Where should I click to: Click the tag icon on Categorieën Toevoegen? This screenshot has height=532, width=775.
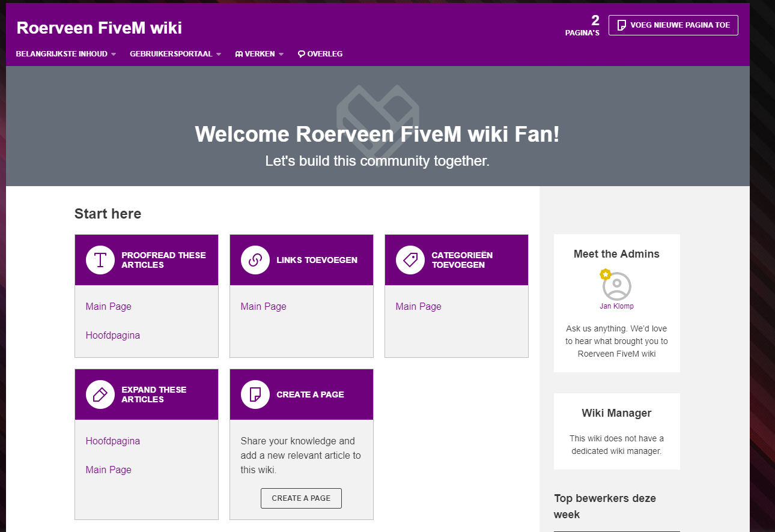[410, 260]
